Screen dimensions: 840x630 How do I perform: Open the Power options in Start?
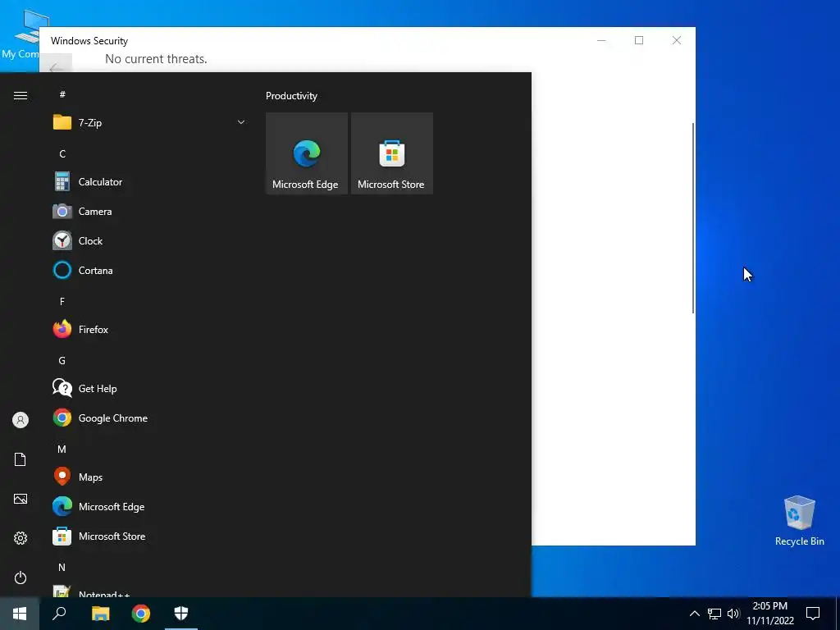click(x=21, y=577)
